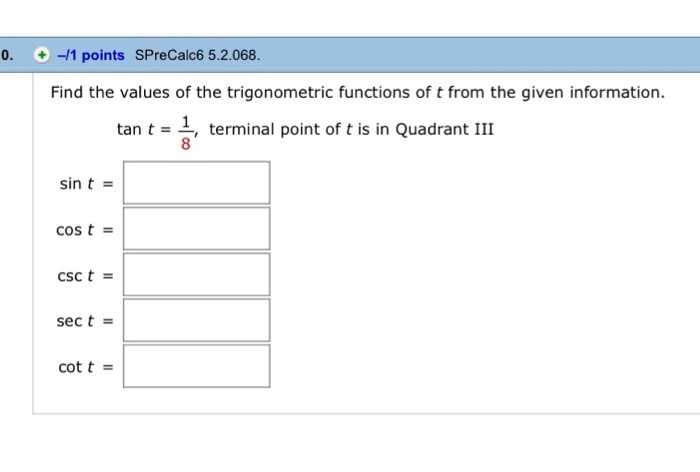The height and width of the screenshot is (472, 700).
Task: Click the "-/1 points" score label
Action: (x=90, y=55)
